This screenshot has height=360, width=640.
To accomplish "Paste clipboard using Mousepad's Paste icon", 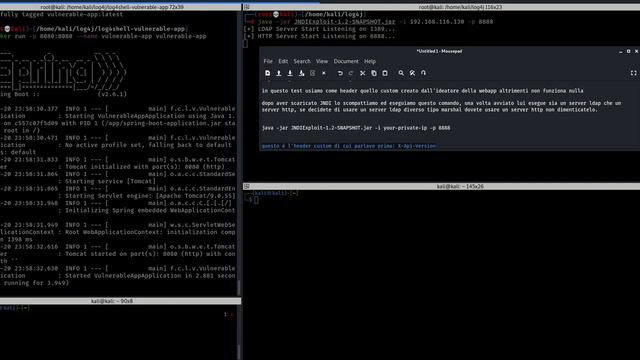I will (x=385, y=73).
